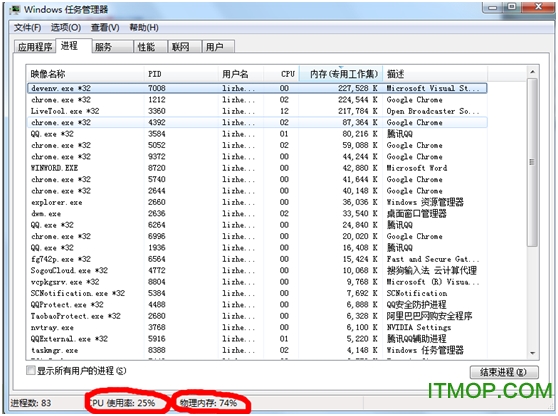Select the vcpkgsrv.exe *32 process

pos(257,282)
